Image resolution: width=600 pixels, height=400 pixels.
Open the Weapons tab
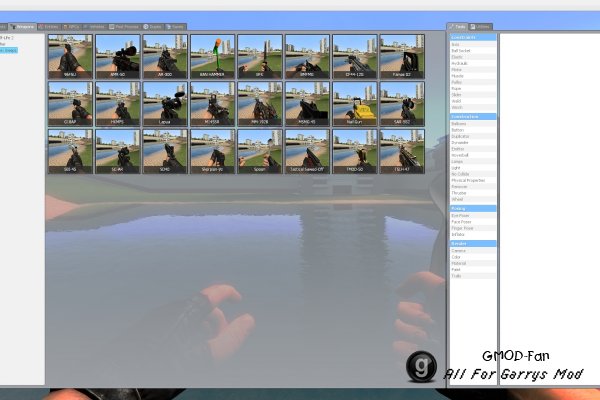pos(22,27)
